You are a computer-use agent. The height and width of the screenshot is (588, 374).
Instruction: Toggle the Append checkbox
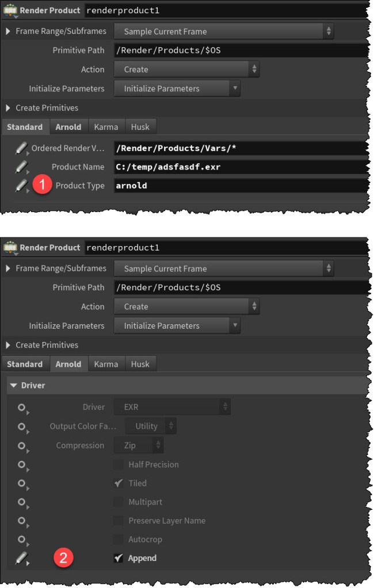tap(119, 558)
